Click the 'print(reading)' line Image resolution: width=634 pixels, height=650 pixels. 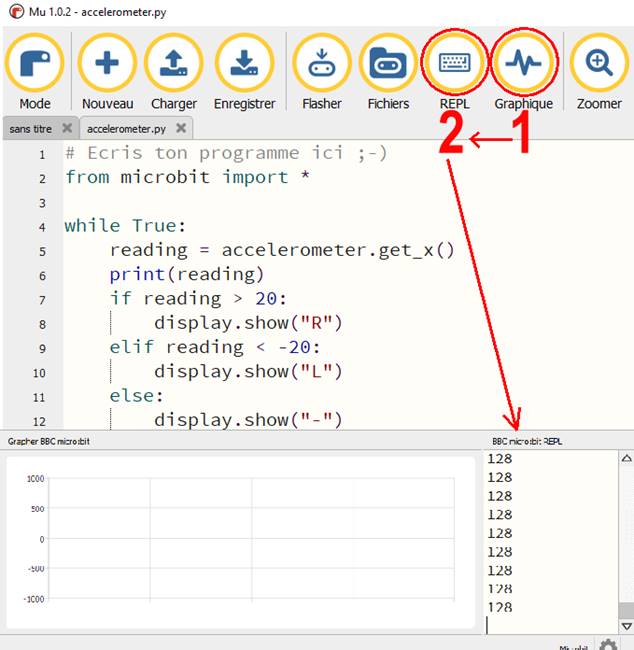pos(187,274)
